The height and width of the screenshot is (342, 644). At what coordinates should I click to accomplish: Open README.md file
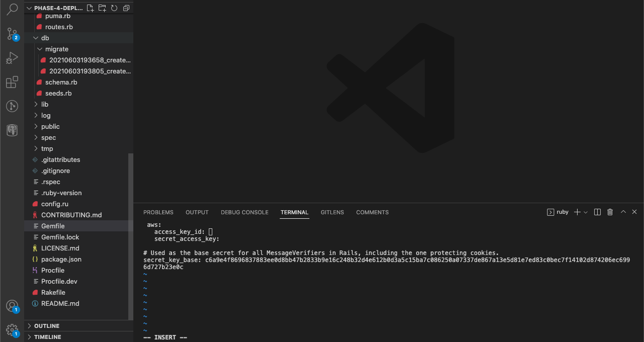tap(78, 304)
